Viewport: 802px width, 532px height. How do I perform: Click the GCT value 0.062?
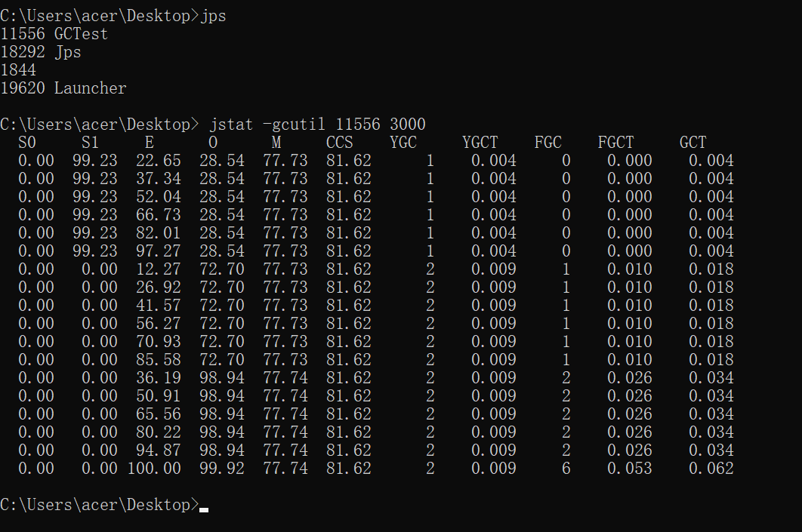711,469
